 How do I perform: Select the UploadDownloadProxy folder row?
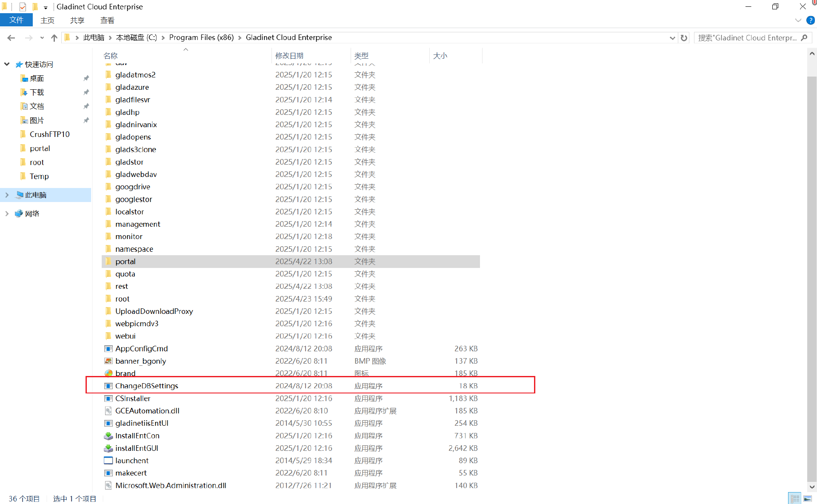pyautogui.click(x=291, y=311)
